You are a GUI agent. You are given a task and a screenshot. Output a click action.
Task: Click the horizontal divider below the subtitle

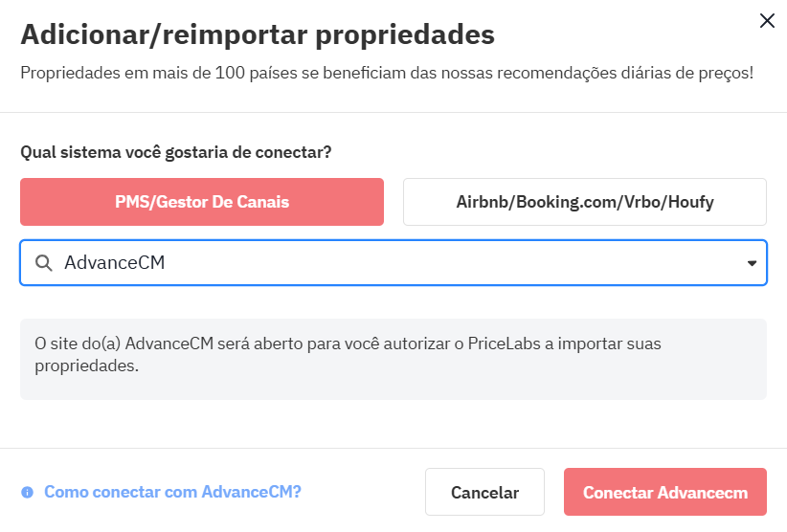coord(393,113)
